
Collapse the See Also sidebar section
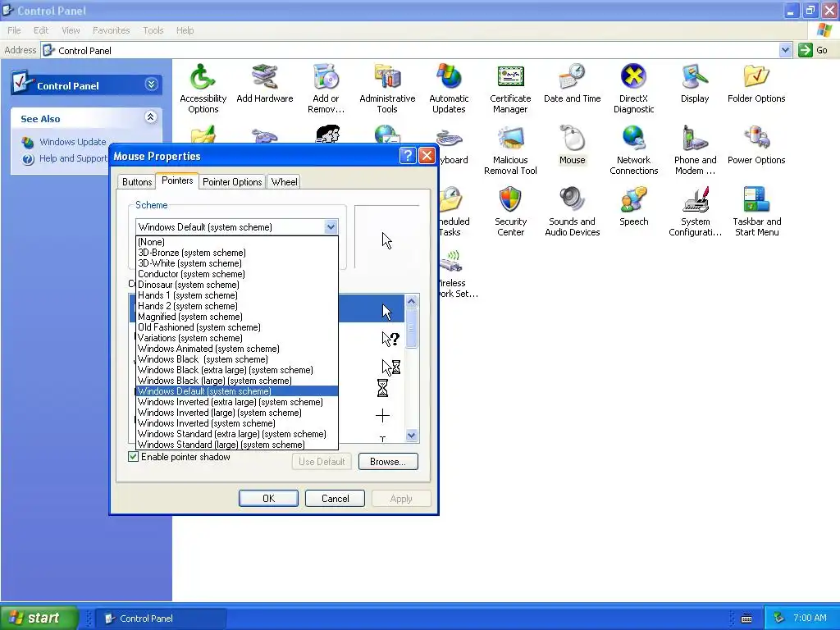coord(151,117)
